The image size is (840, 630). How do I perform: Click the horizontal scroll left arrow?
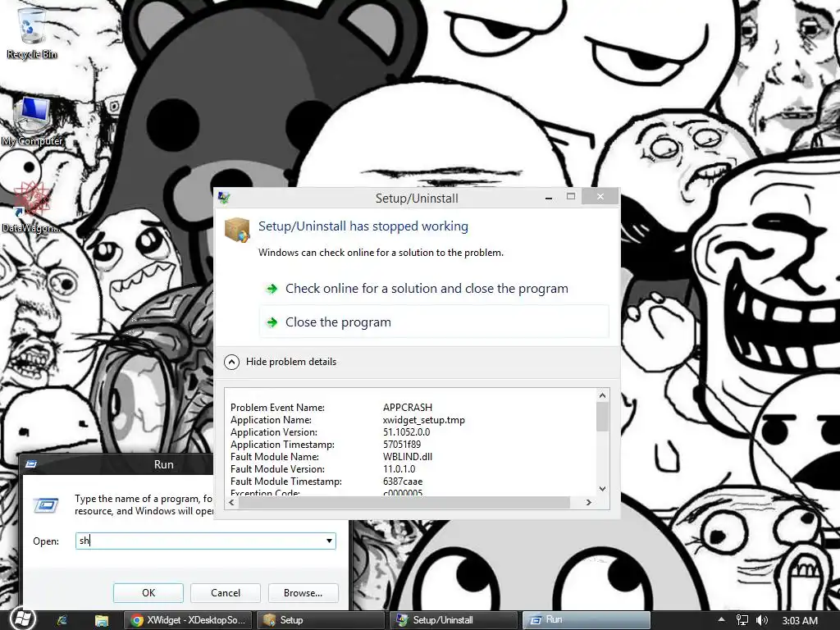coord(231,503)
